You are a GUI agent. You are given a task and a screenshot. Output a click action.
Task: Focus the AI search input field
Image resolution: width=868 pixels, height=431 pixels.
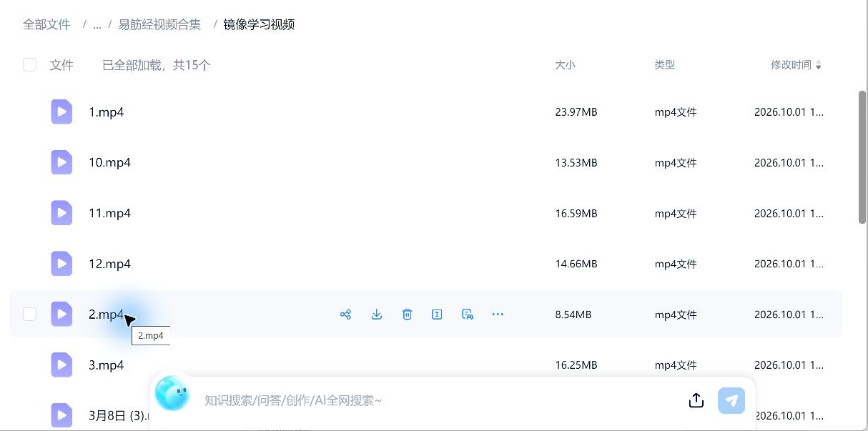pos(436,400)
